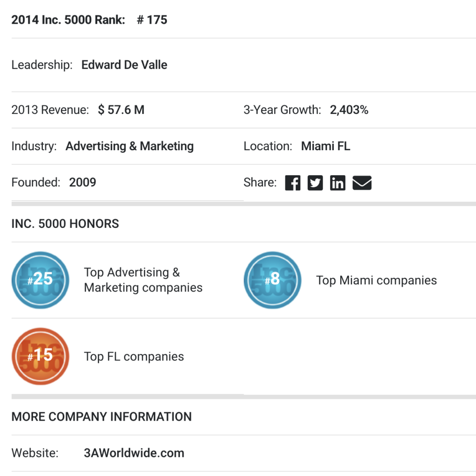Image resolution: width=476 pixels, height=476 pixels.
Task: Click the MORE COMPANY INFORMATION heading
Action: pos(101,416)
